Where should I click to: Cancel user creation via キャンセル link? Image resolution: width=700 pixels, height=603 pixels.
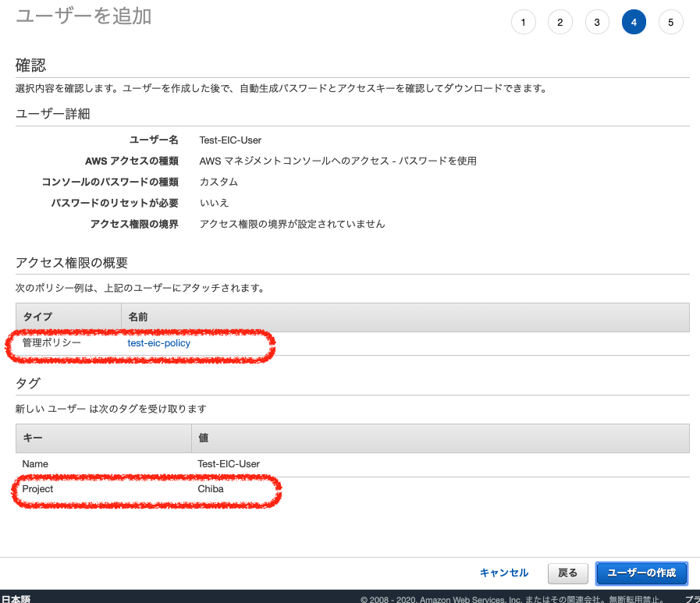pos(503,573)
